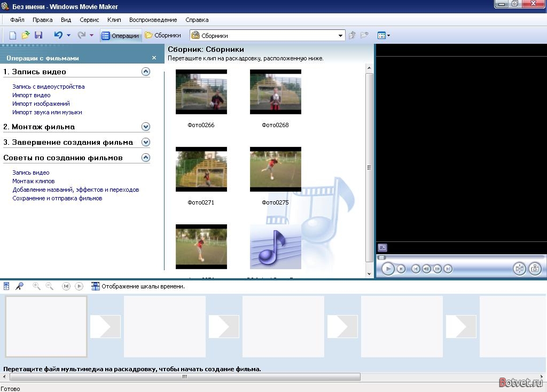This screenshot has width=547, height=392.
Task: Click the Narrate Timeline microphone icon
Action: tap(20, 286)
